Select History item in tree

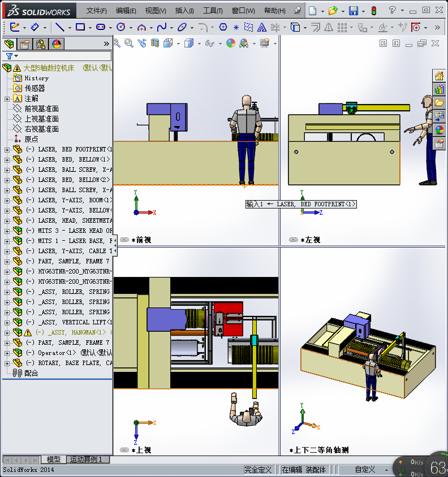coord(37,78)
